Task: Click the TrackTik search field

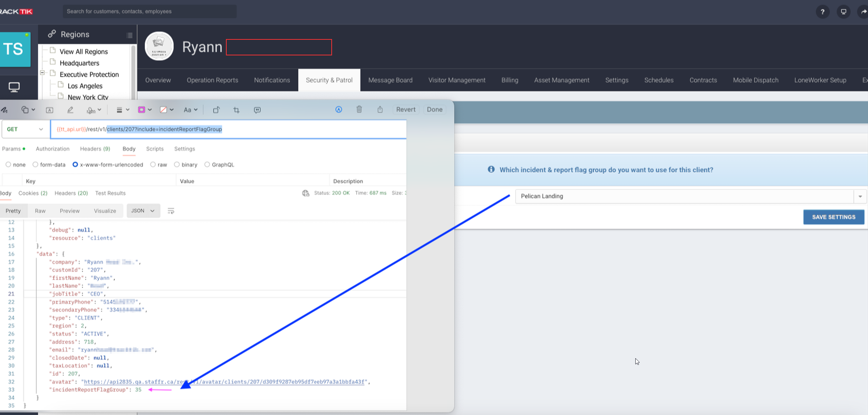Action: [x=149, y=11]
